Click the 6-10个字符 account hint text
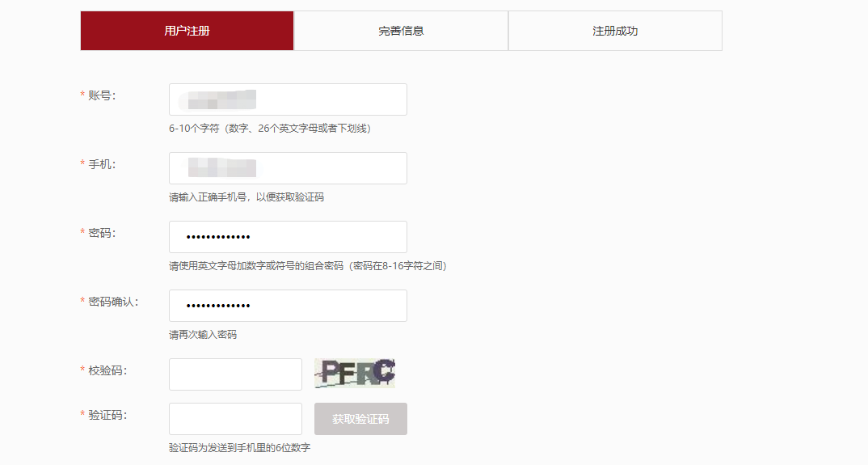This screenshot has width=868, height=465. [x=270, y=129]
